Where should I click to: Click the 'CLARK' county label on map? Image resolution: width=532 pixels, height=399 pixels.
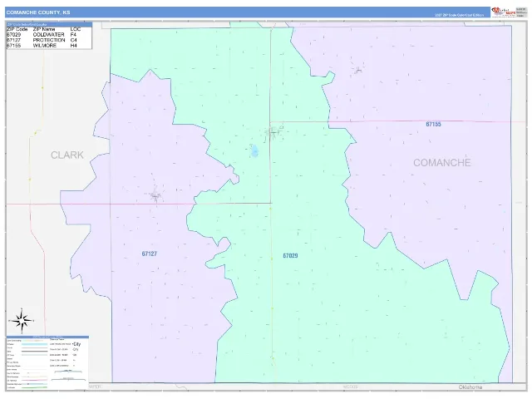click(67, 155)
